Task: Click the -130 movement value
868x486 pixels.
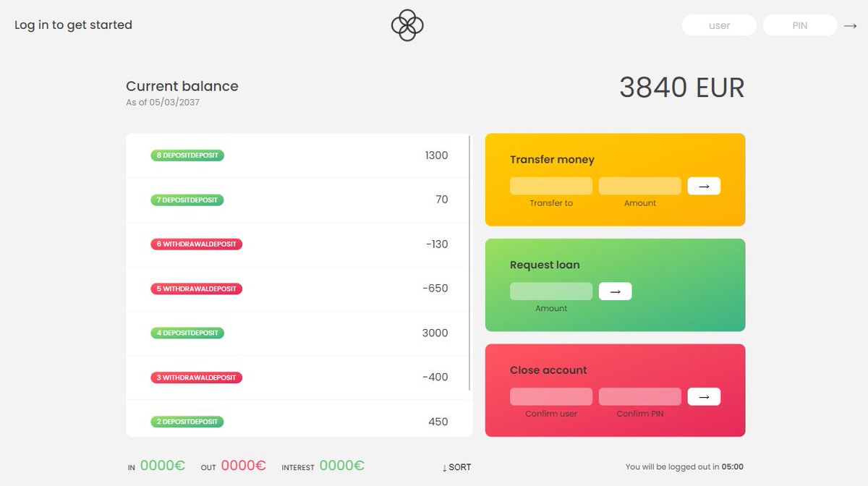Action: click(437, 244)
